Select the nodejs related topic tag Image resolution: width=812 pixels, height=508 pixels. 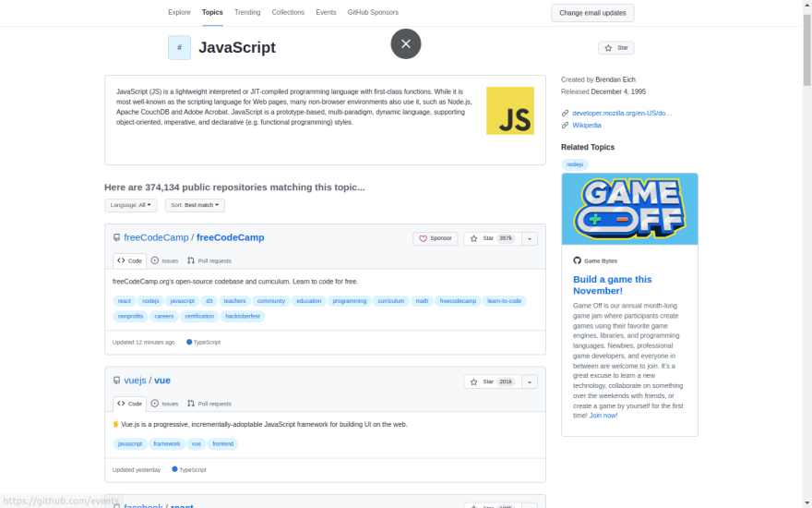click(575, 164)
